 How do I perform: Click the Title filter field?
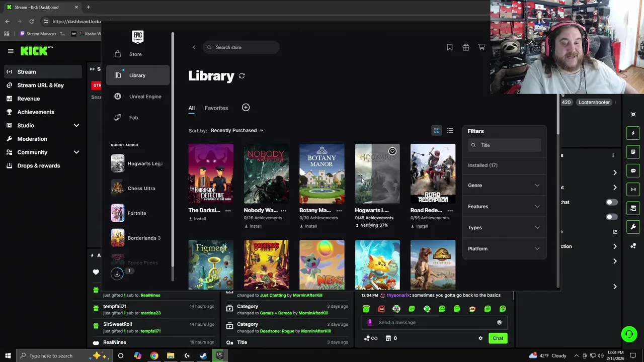(505, 145)
